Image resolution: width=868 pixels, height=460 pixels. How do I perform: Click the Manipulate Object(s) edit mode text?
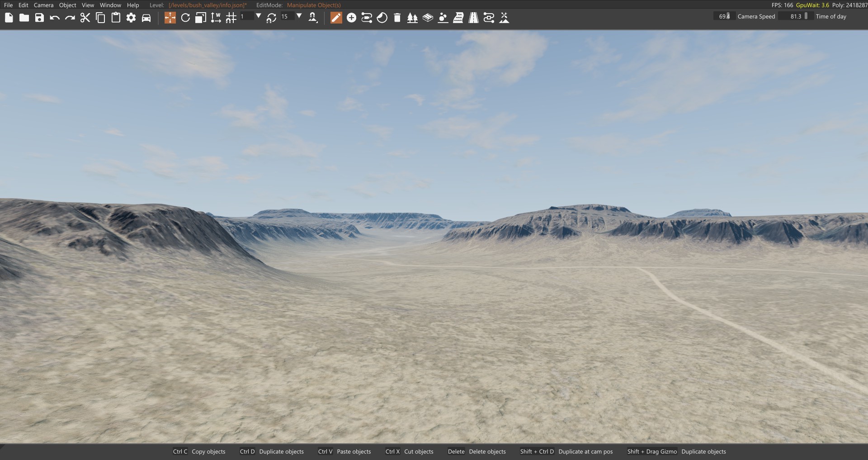pos(314,5)
